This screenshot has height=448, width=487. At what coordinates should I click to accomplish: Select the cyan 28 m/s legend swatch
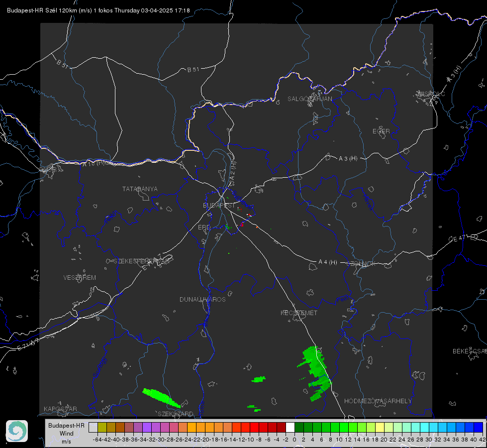point(425,428)
